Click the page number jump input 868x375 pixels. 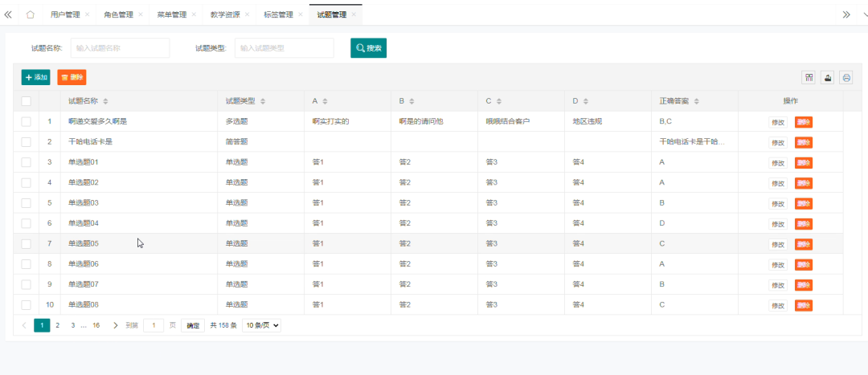pos(154,325)
